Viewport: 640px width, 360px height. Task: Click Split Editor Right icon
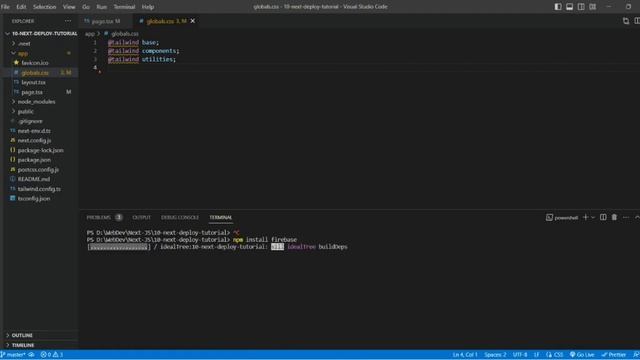637,21
